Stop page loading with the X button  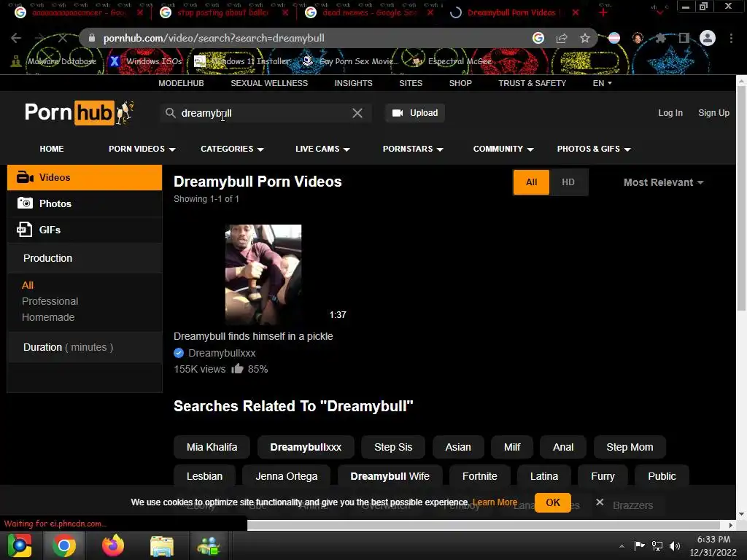coord(63,38)
